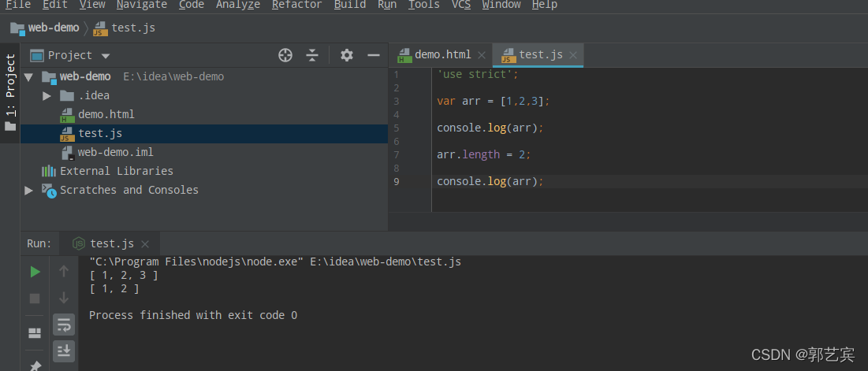Open the Help menu

[x=545, y=5]
